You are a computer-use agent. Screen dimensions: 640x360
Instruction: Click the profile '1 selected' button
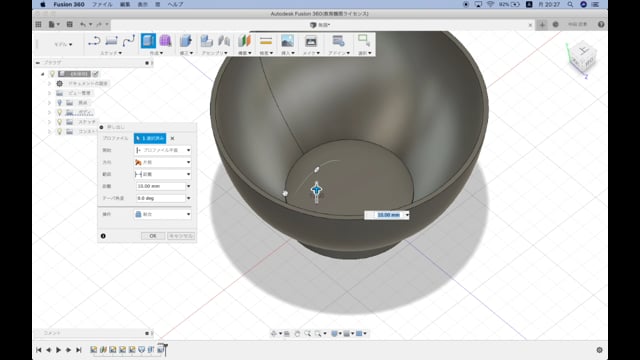pyautogui.click(x=150, y=138)
